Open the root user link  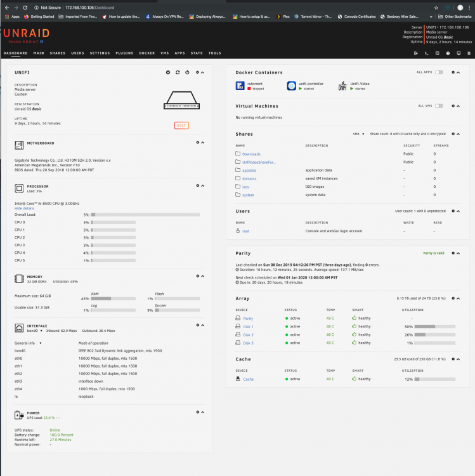tap(245, 231)
